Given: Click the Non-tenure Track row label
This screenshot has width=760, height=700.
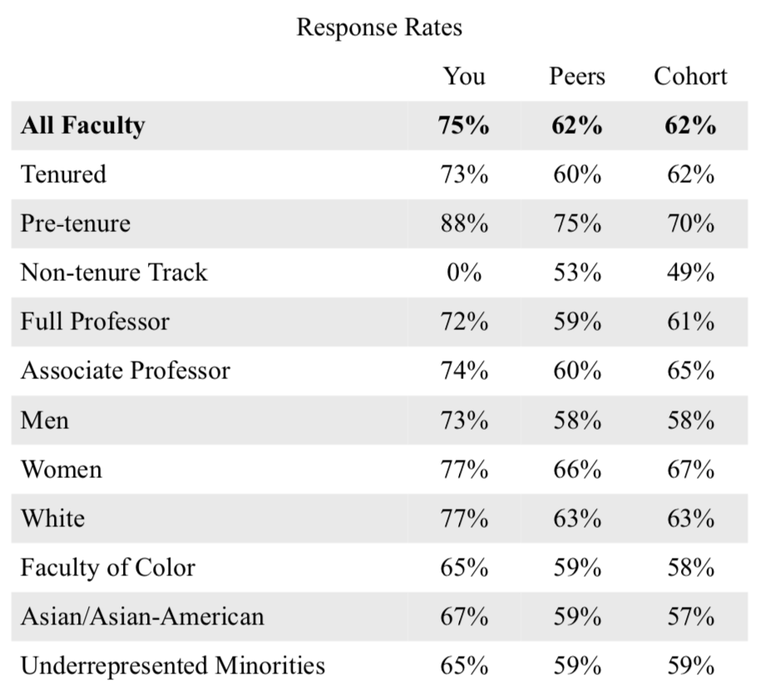Looking at the screenshot, I should [x=114, y=273].
